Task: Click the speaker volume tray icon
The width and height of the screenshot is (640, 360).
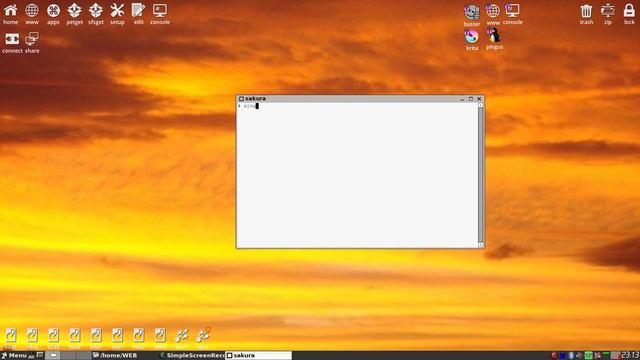Action: point(579,356)
